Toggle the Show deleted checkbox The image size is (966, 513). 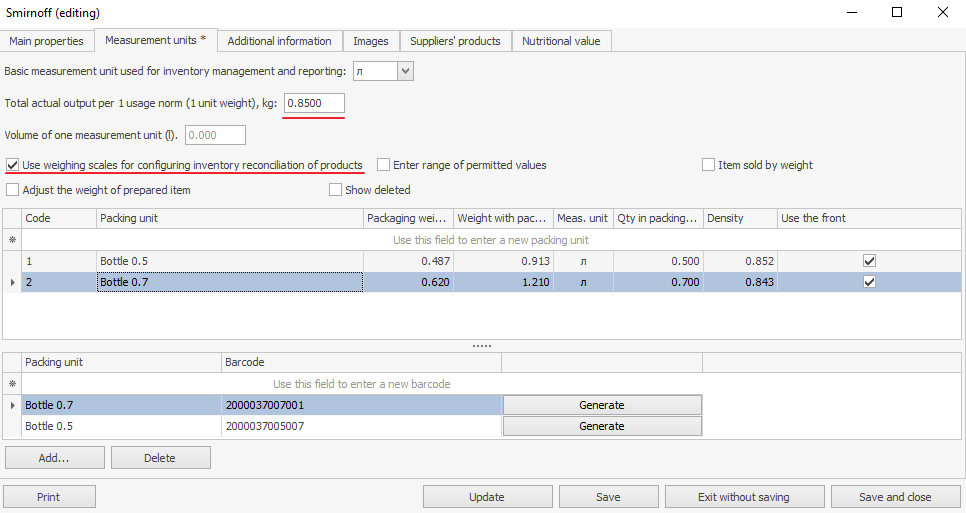tap(336, 190)
